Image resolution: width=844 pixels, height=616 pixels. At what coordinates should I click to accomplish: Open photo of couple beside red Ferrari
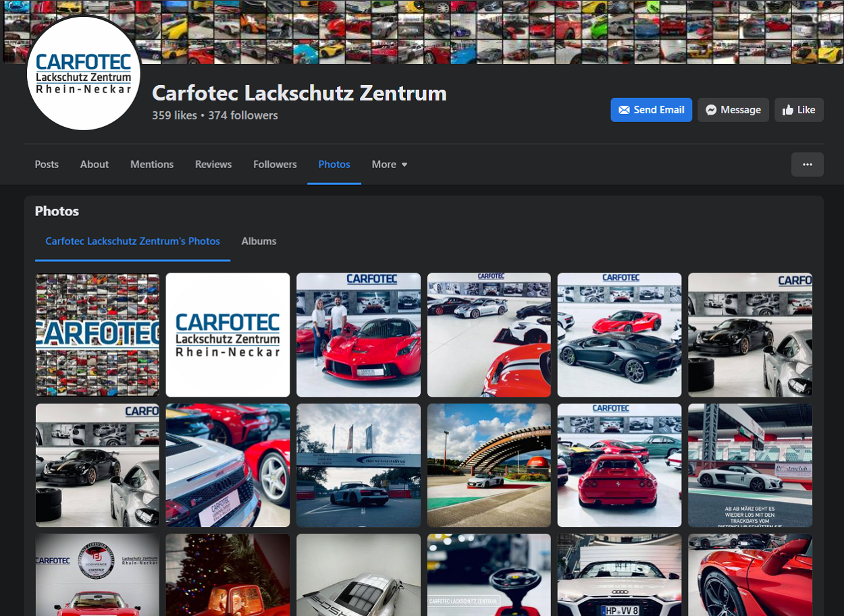click(x=359, y=335)
